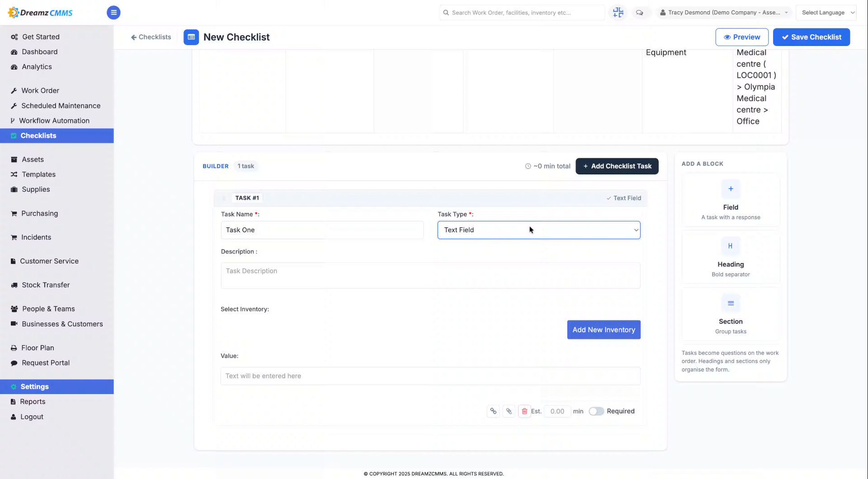The image size is (868, 479).
Task: Toggle the Required switch on
Action: (596, 411)
